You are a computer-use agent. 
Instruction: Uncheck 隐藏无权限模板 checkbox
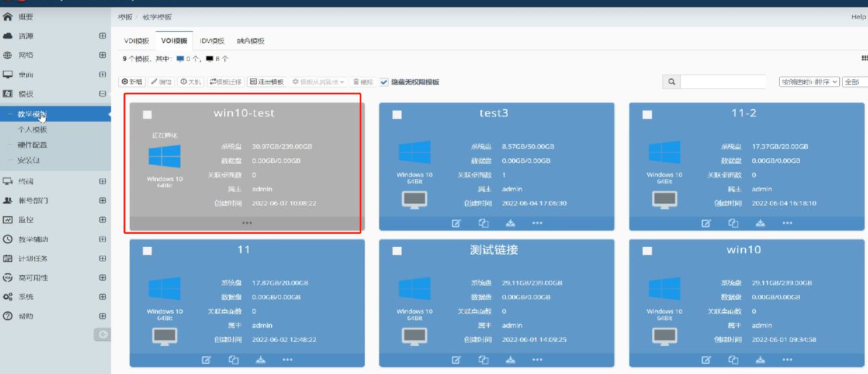[384, 82]
